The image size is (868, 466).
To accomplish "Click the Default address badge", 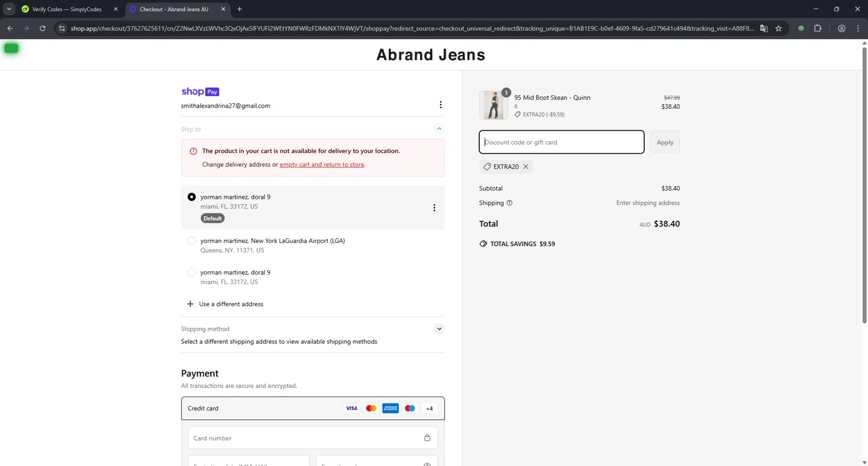I will point(212,219).
